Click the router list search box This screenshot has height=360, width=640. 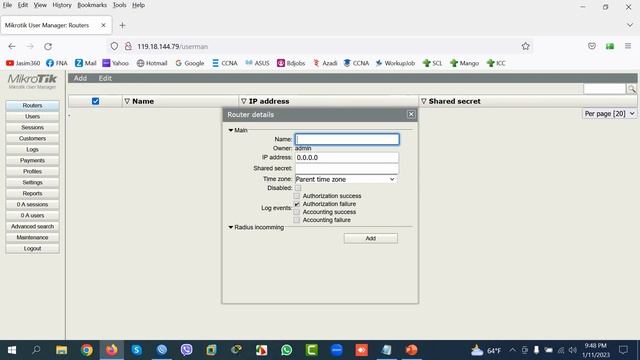(x=604, y=89)
